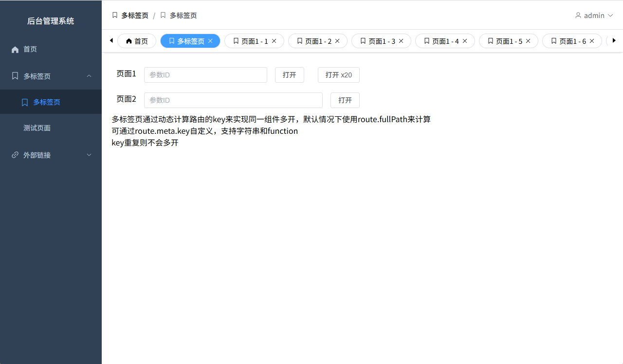
Task: Click the 打开 x20 button
Action: click(338, 75)
